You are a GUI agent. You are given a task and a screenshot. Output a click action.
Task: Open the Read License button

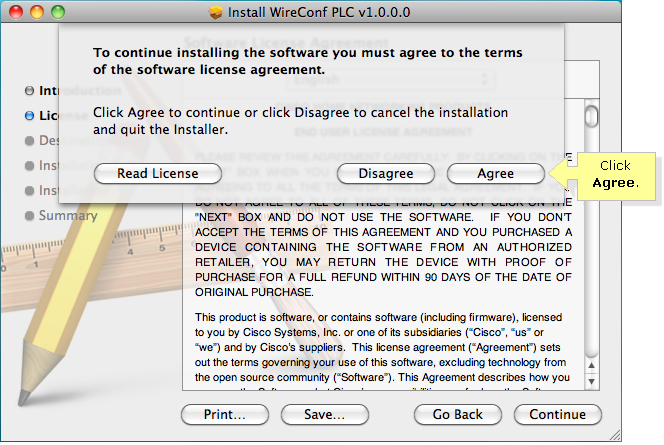[158, 174]
